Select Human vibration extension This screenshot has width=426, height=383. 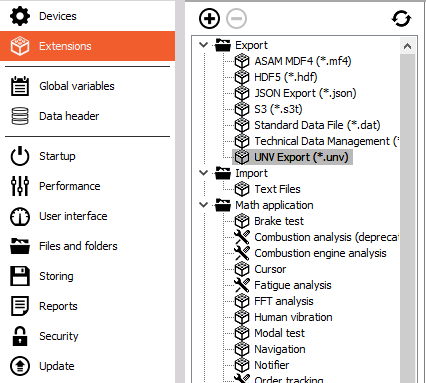pyautogui.click(x=293, y=317)
